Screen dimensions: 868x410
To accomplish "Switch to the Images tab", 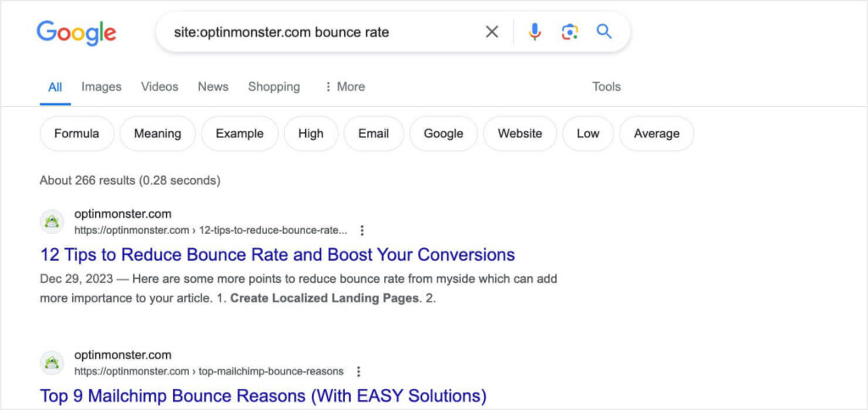I will (x=101, y=86).
